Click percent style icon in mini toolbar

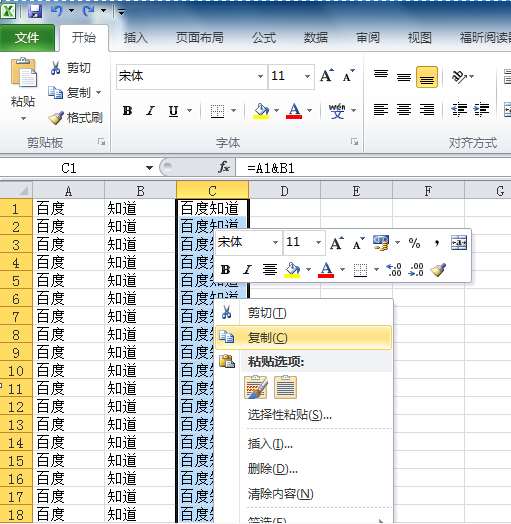(414, 243)
